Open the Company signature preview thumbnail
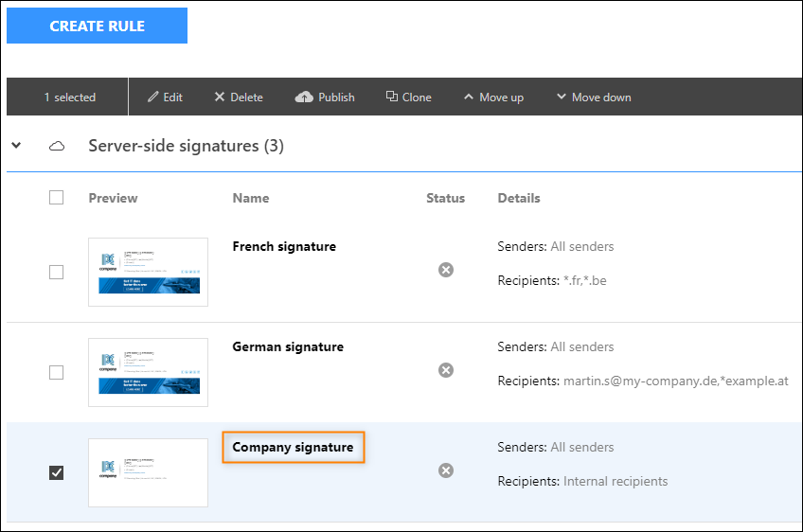Image resolution: width=803 pixels, height=532 pixels. [x=148, y=472]
